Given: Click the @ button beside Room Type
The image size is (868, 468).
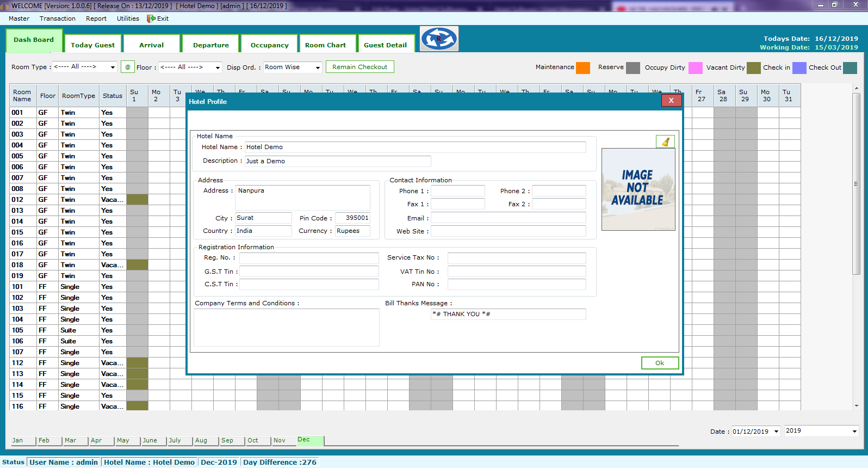Looking at the screenshot, I should coord(128,67).
